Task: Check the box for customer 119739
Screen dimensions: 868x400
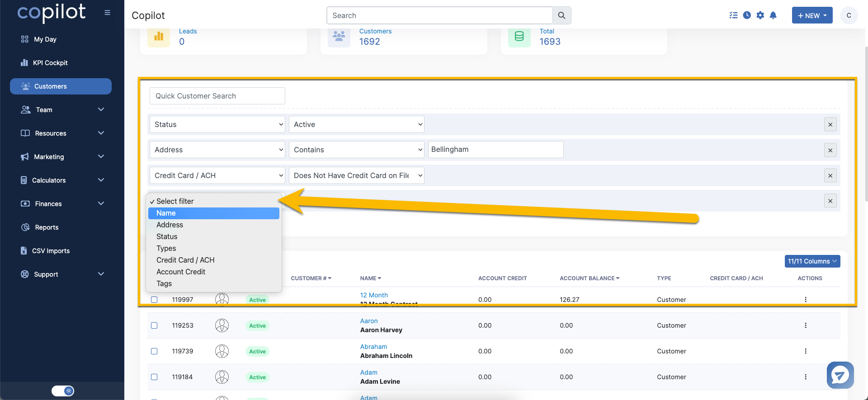Action: click(x=154, y=351)
